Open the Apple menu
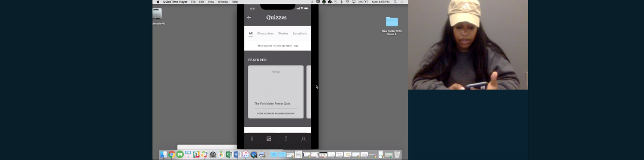 158,2
